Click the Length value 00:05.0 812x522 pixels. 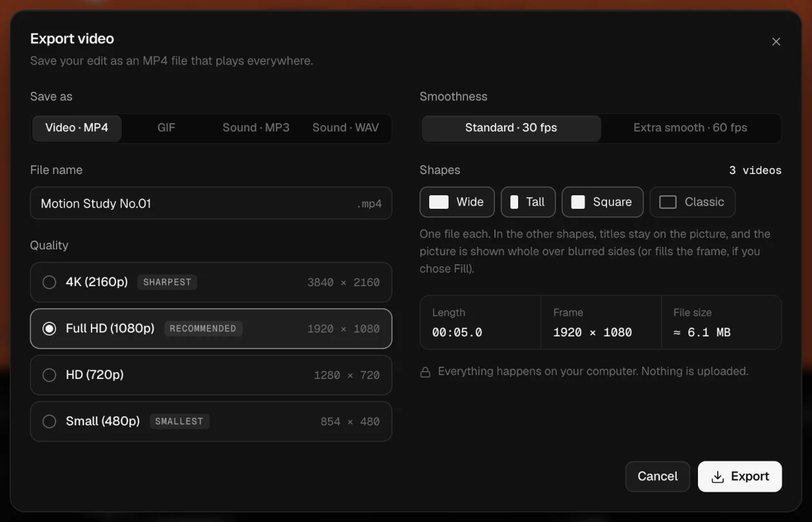tap(457, 333)
